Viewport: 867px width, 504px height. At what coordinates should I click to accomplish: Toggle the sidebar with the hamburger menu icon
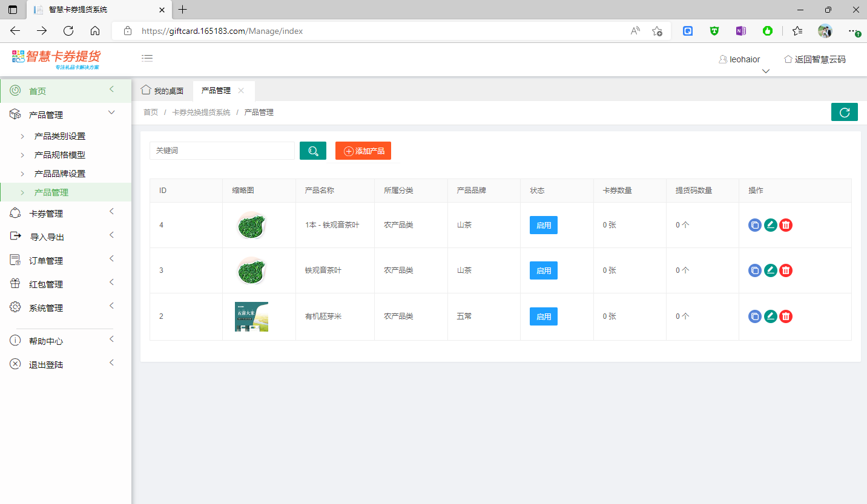147,58
